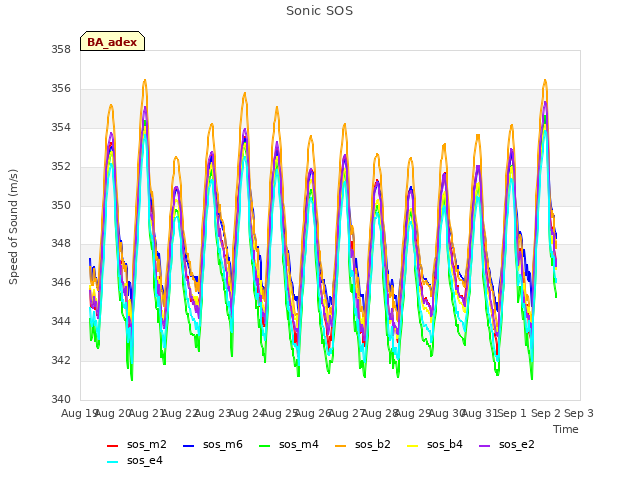Select the sos_m4 legend label
This screenshot has height=480, width=640.
[x=299, y=444]
